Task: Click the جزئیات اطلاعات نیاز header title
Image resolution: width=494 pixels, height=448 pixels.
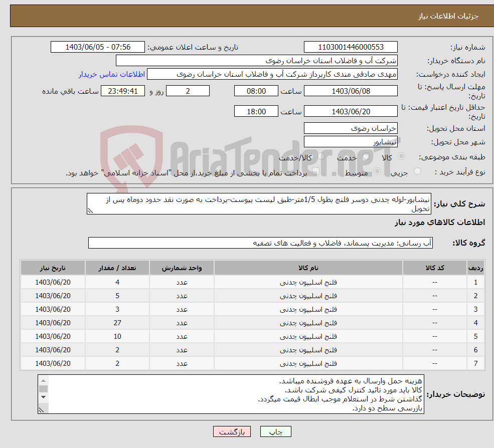Action: (448, 16)
